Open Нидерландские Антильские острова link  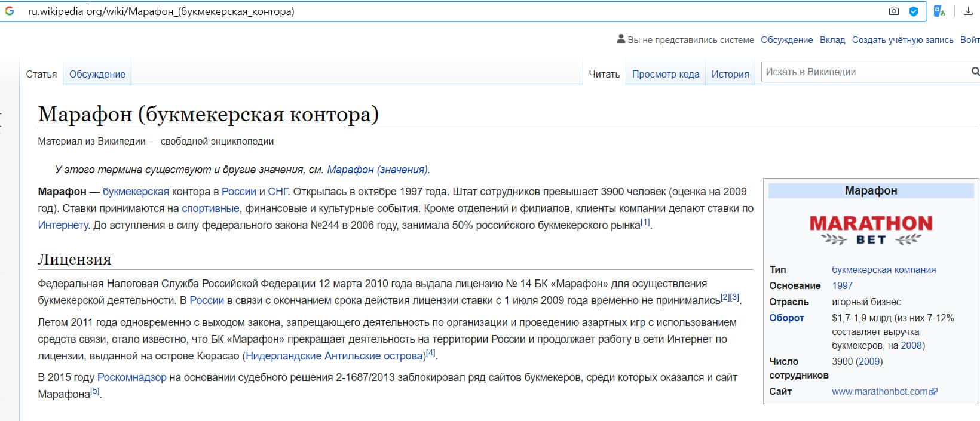pyautogui.click(x=334, y=356)
